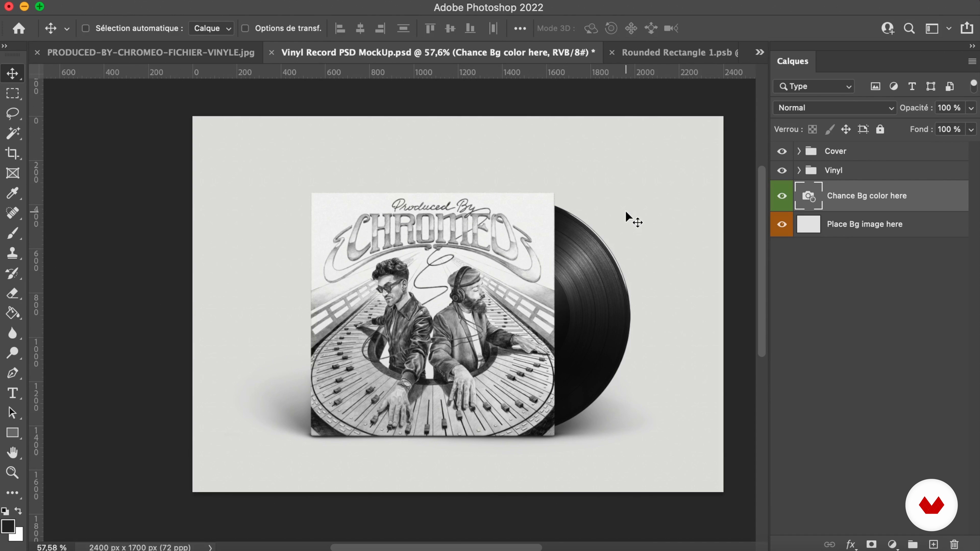Swap foreground and background colors
The image size is (980, 551).
(18, 511)
